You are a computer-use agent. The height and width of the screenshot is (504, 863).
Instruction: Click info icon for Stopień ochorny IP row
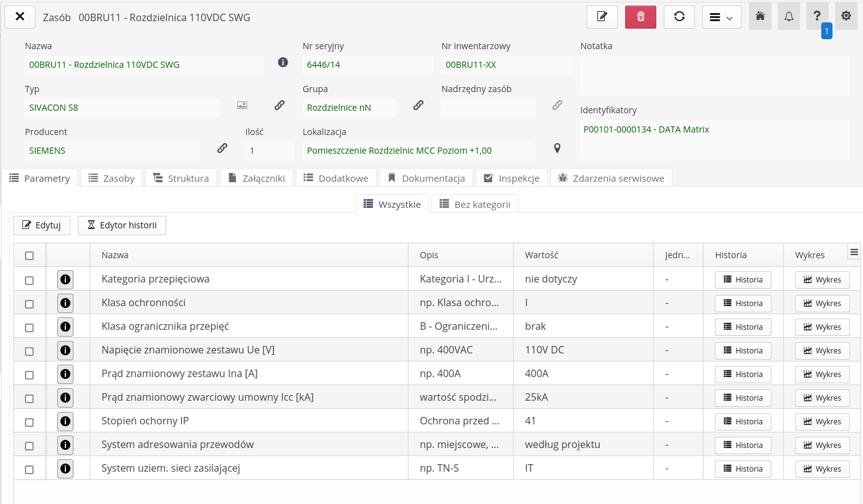65,421
